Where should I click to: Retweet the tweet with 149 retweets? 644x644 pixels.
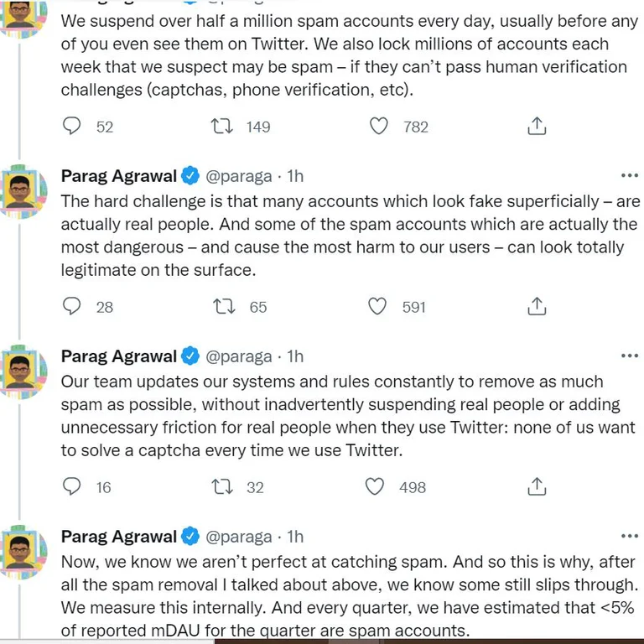pyautogui.click(x=222, y=127)
